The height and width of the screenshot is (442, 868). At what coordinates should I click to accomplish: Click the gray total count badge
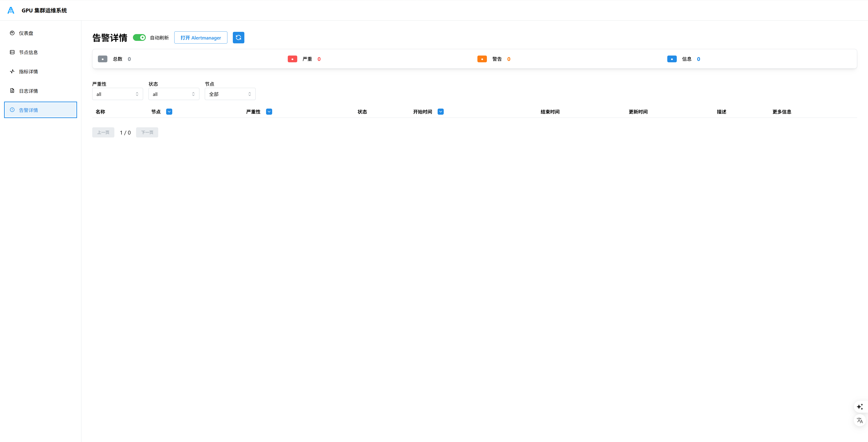point(102,59)
